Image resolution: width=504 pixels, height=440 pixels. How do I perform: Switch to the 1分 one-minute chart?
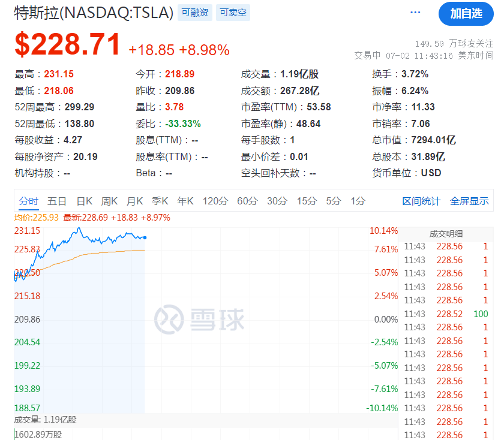[x=358, y=201]
